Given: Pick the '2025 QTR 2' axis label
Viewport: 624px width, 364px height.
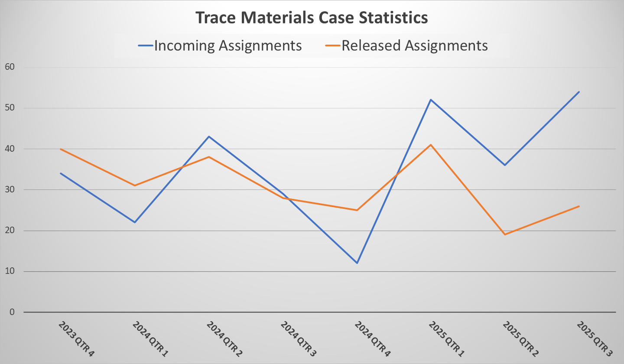Looking at the screenshot, I should pos(520,339).
